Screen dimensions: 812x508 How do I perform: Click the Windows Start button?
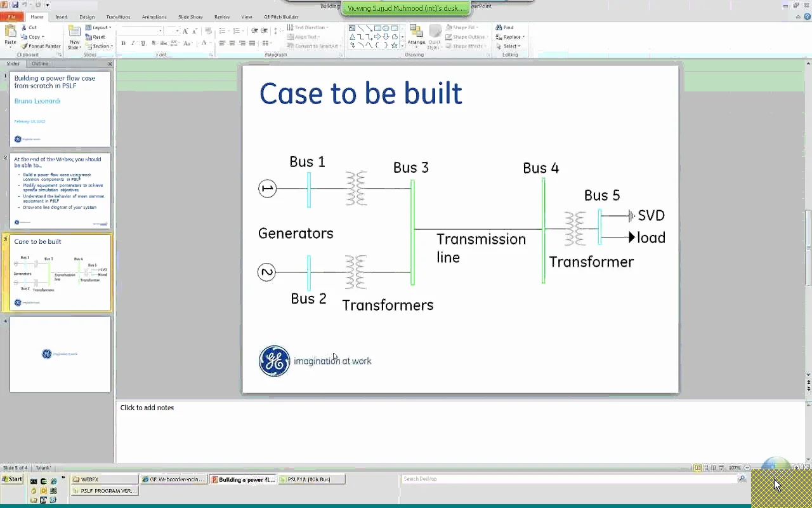[x=12, y=479]
